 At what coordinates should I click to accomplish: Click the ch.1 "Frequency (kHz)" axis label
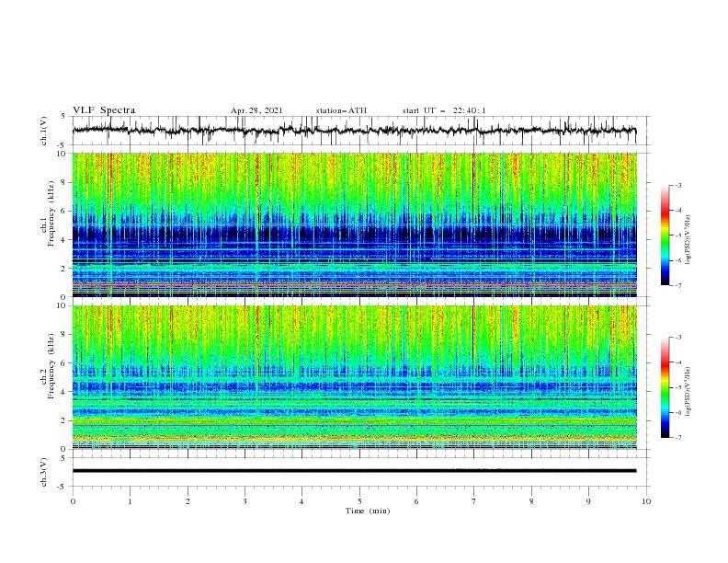point(51,213)
